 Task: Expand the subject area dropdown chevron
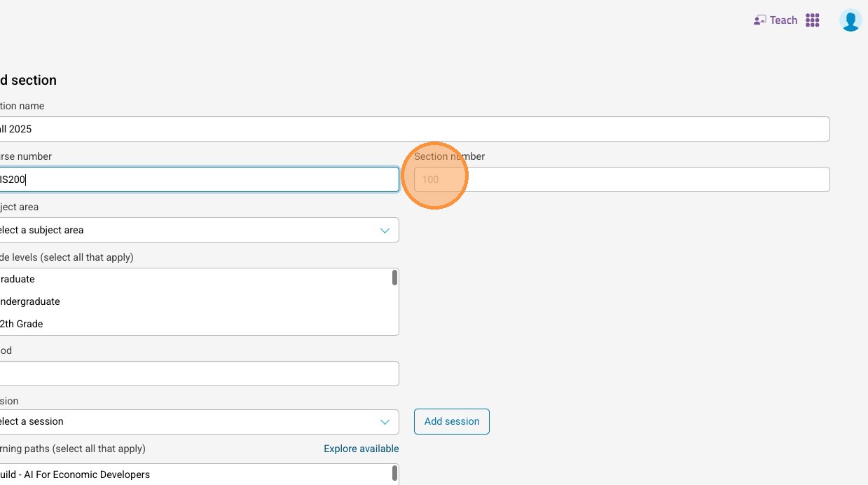[x=385, y=231]
